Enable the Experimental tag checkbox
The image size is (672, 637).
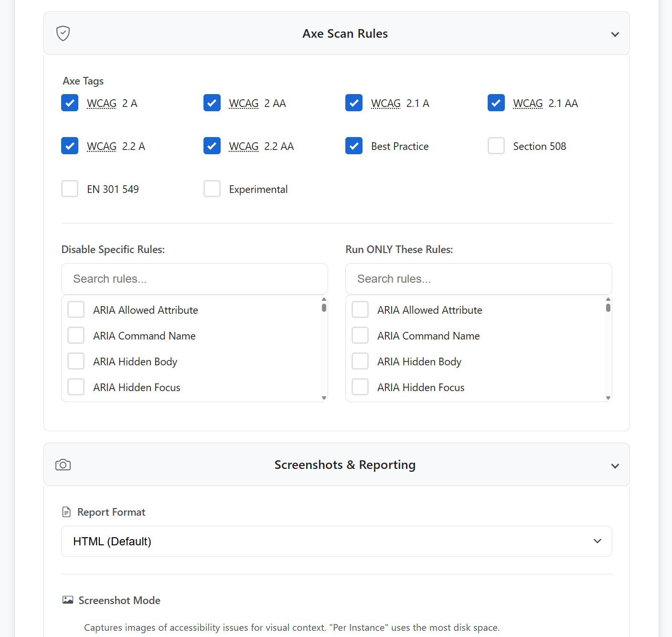pos(212,189)
